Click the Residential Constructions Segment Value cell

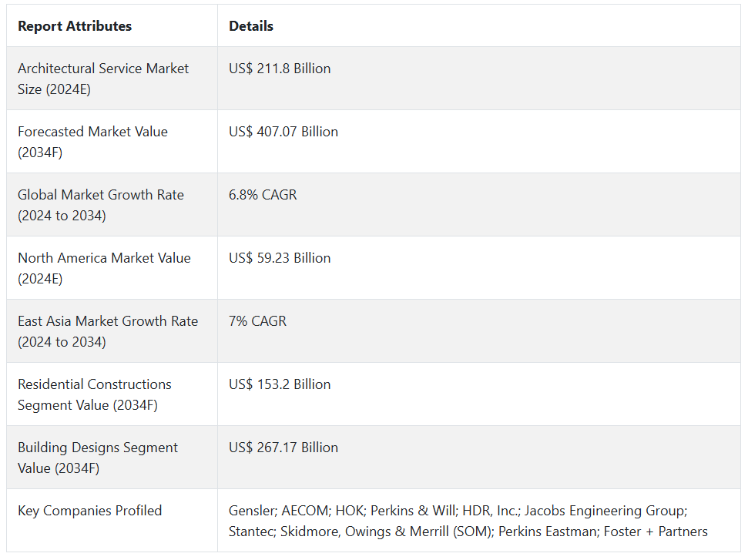pos(95,394)
